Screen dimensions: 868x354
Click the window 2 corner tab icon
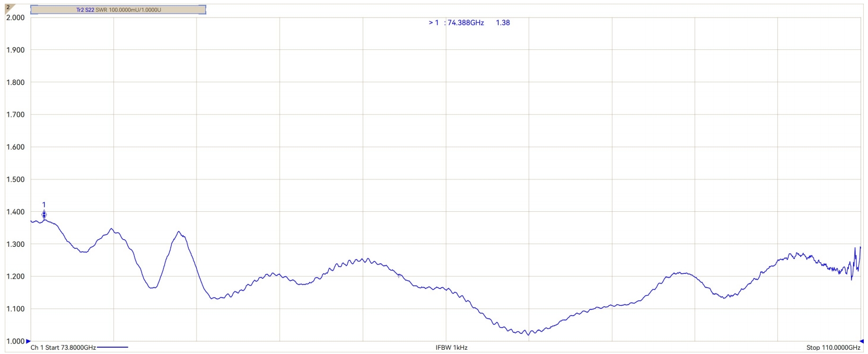coord(7,7)
